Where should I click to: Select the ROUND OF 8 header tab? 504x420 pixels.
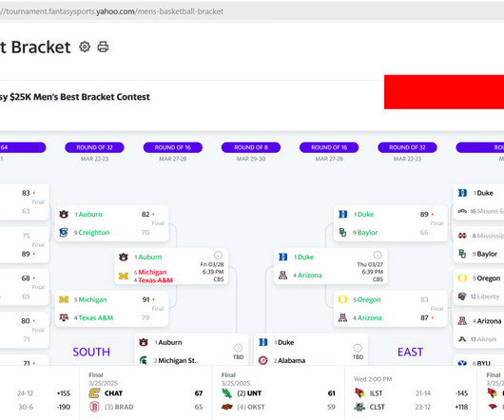(251, 147)
